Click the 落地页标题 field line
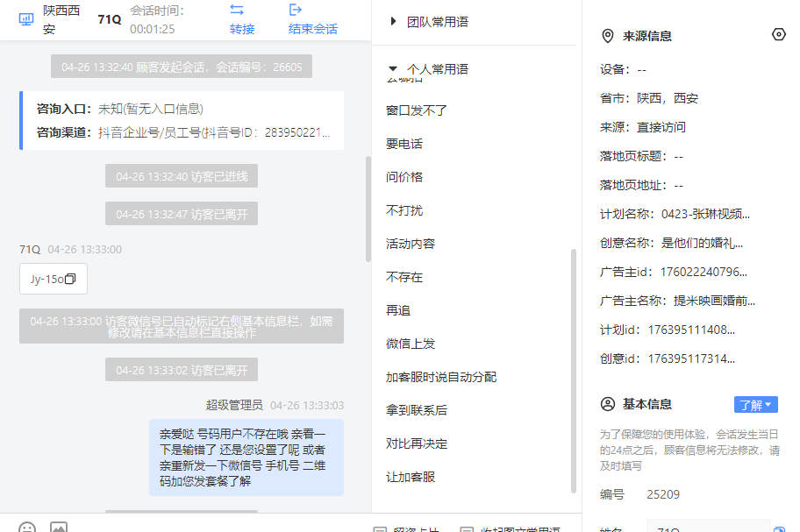This screenshot has width=800, height=532. click(641, 156)
